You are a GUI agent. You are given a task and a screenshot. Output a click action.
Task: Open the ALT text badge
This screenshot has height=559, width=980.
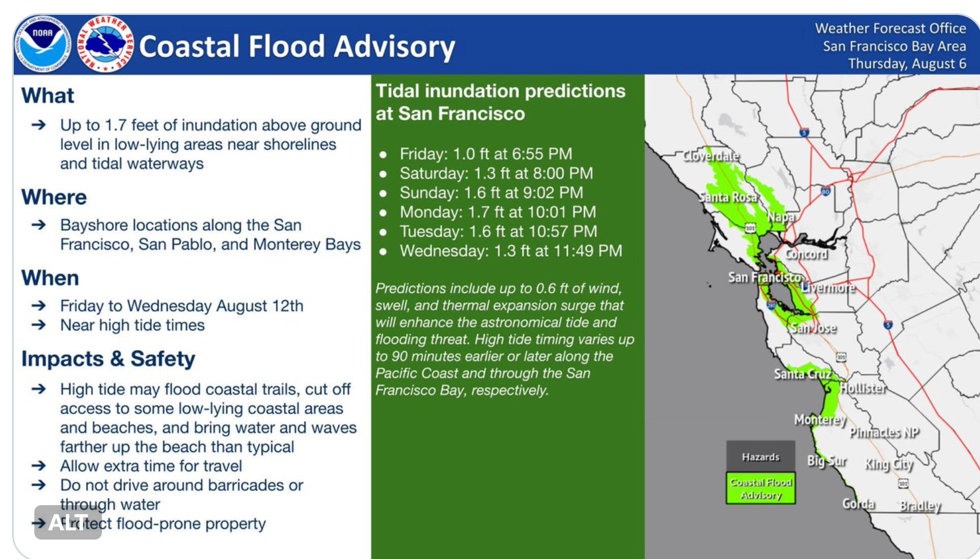pos(68,522)
